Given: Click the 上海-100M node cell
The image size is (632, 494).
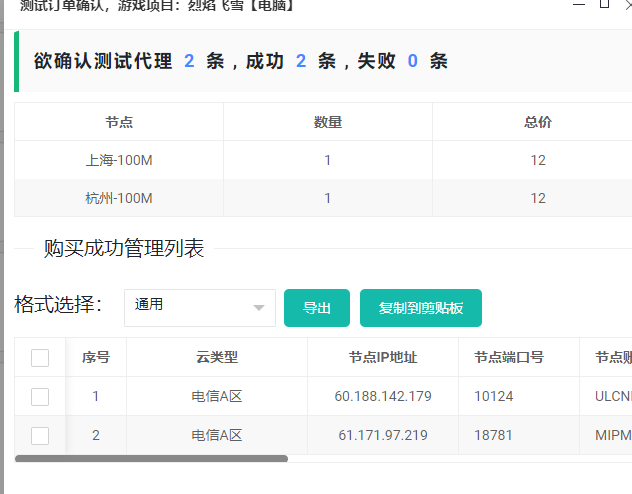Looking at the screenshot, I should pyautogui.click(x=119, y=160).
